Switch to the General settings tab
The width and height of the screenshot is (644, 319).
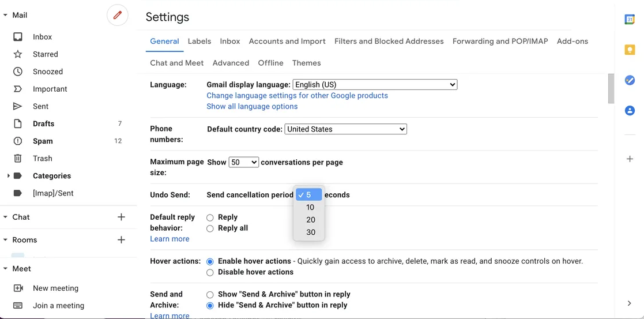[164, 41]
